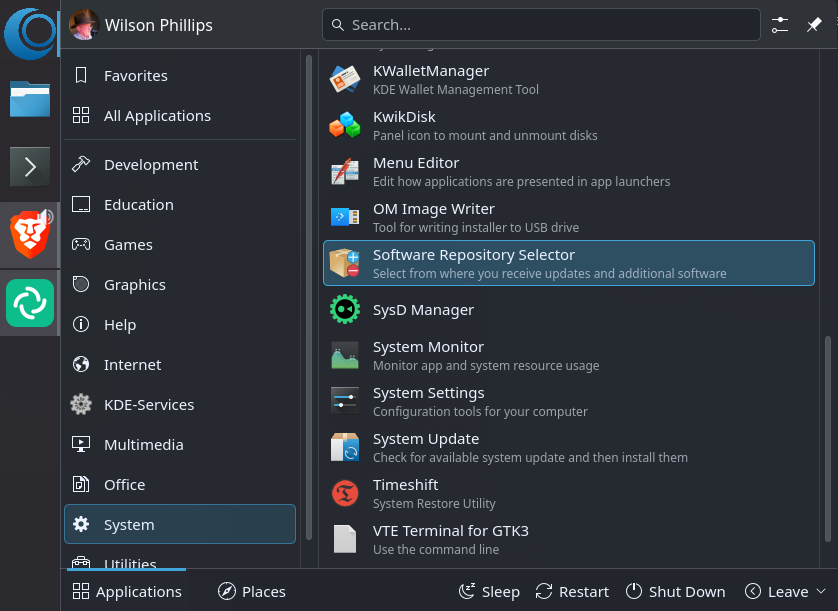Image resolution: width=838 pixels, height=611 pixels.
Task: Switch to the Places tab
Action: pos(252,591)
